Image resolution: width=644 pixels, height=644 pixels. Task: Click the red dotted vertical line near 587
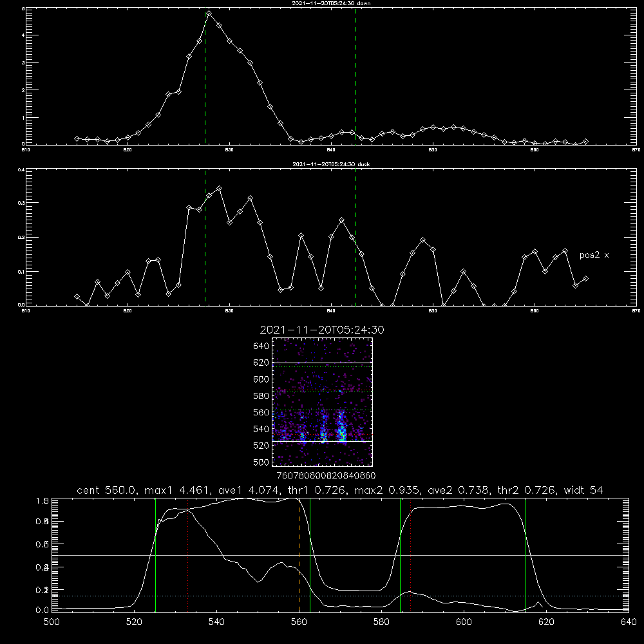(x=410, y=555)
